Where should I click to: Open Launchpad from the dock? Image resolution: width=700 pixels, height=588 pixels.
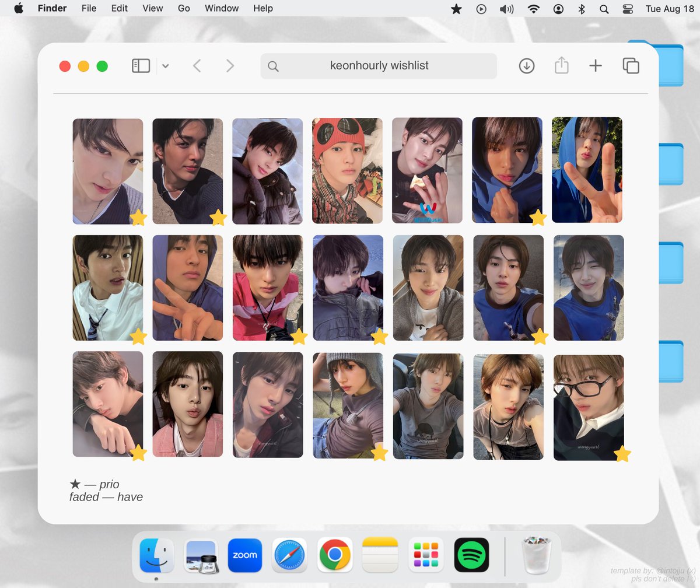tap(426, 555)
